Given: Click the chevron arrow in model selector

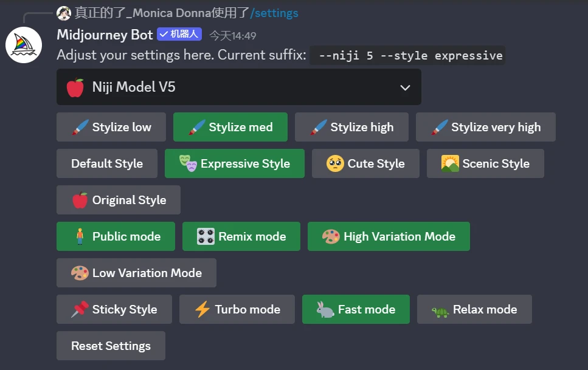Looking at the screenshot, I should (x=405, y=87).
